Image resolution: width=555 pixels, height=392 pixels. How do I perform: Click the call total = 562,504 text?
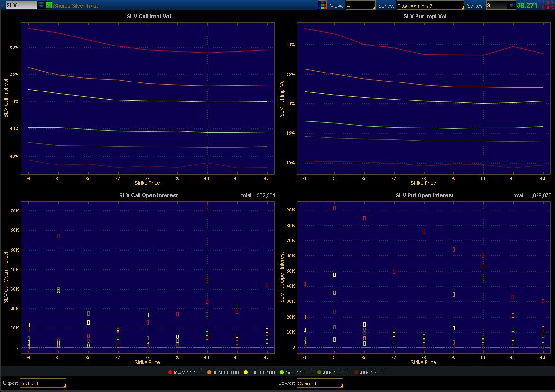click(x=258, y=195)
